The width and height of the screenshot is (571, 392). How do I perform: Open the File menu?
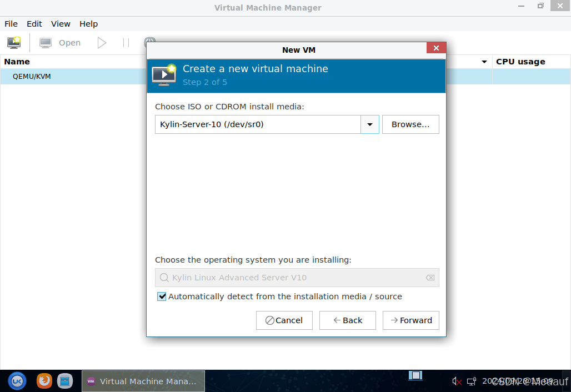[11, 24]
